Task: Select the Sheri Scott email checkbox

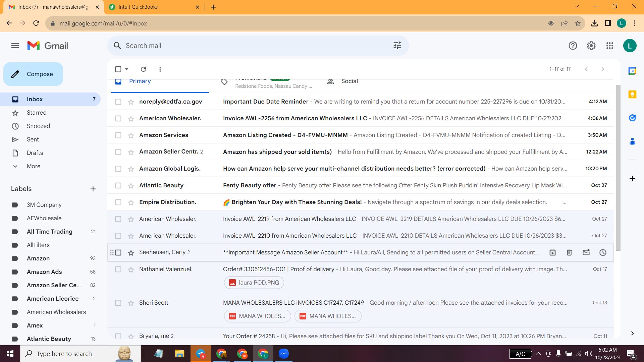Action: pos(118,303)
